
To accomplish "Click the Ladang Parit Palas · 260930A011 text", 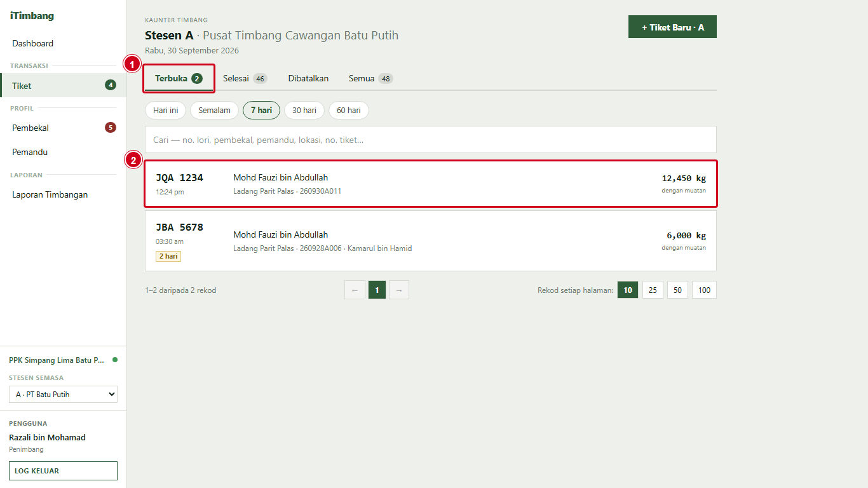I will [287, 191].
